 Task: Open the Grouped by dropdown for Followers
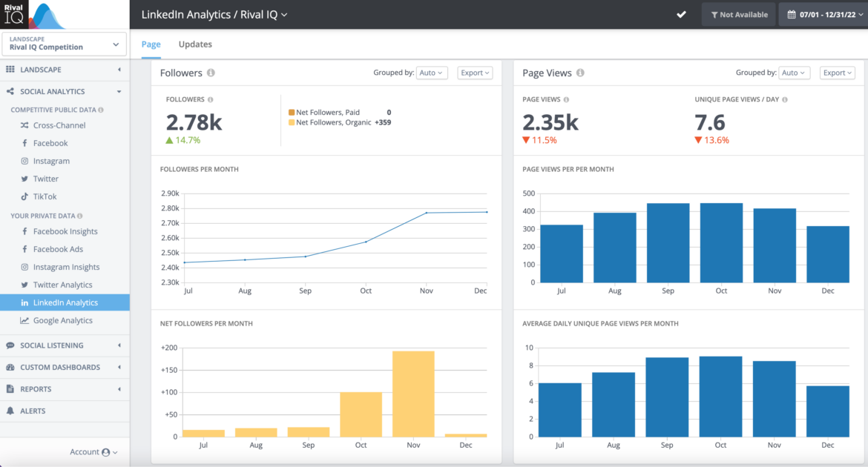click(432, 73)
